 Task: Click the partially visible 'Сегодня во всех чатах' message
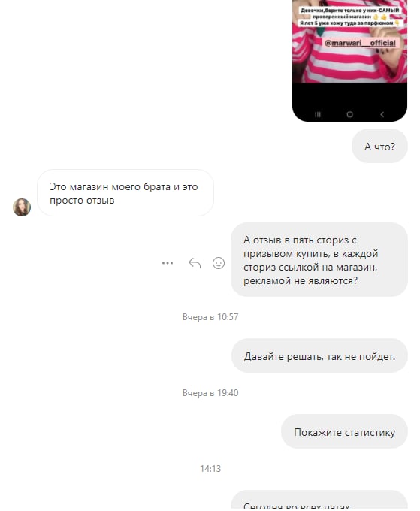319,501
